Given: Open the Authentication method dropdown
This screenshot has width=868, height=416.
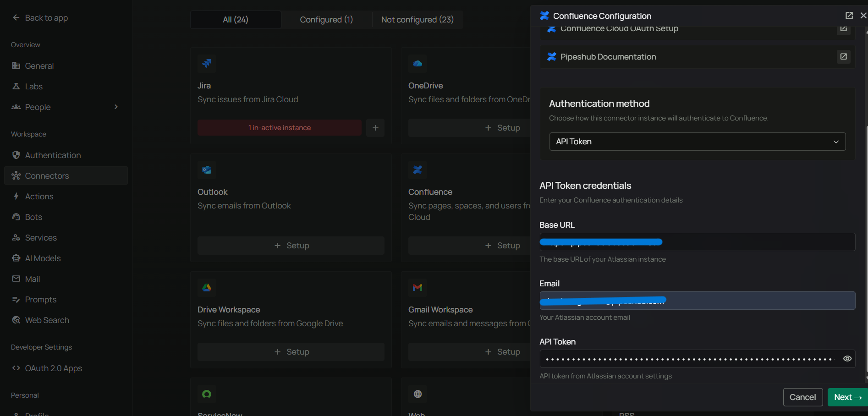Looking at the screenshot, I should click(x=698, y=142).
